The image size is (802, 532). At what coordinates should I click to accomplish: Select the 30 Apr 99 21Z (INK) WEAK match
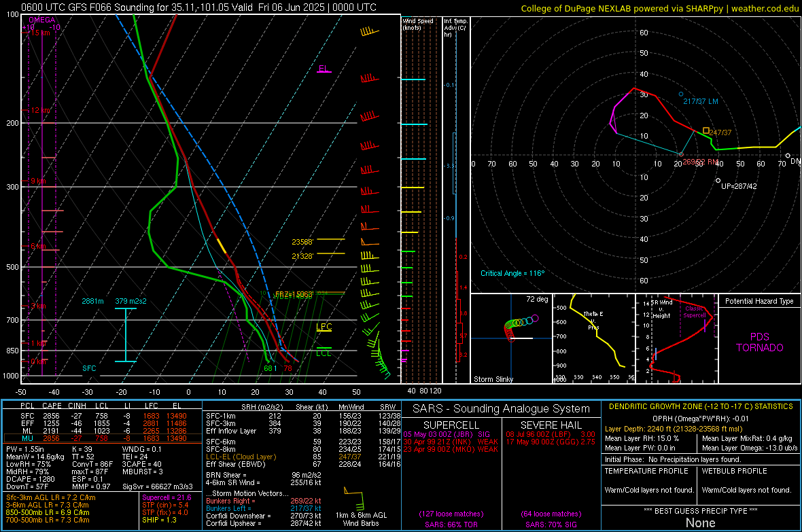[x=451, y=442]
